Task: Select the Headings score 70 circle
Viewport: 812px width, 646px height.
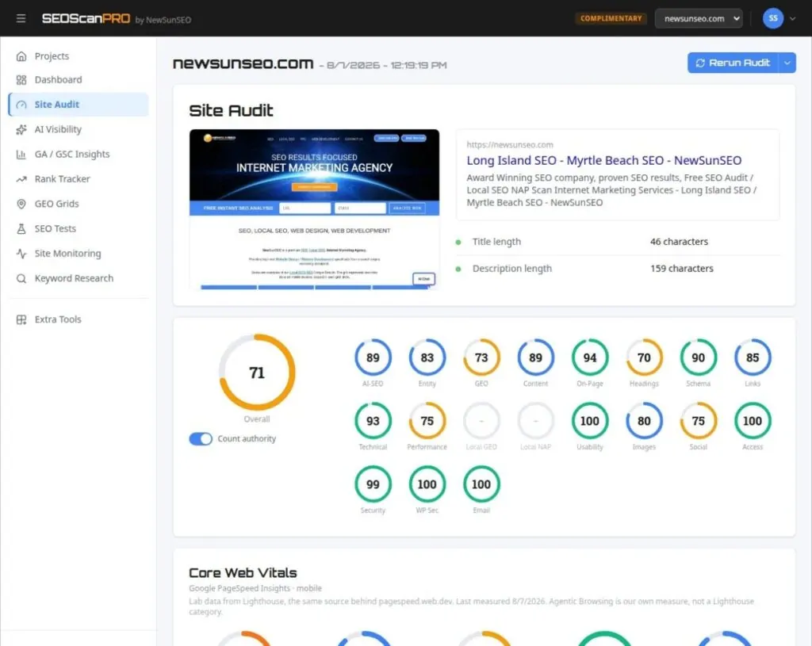Action: pos(644,357)
